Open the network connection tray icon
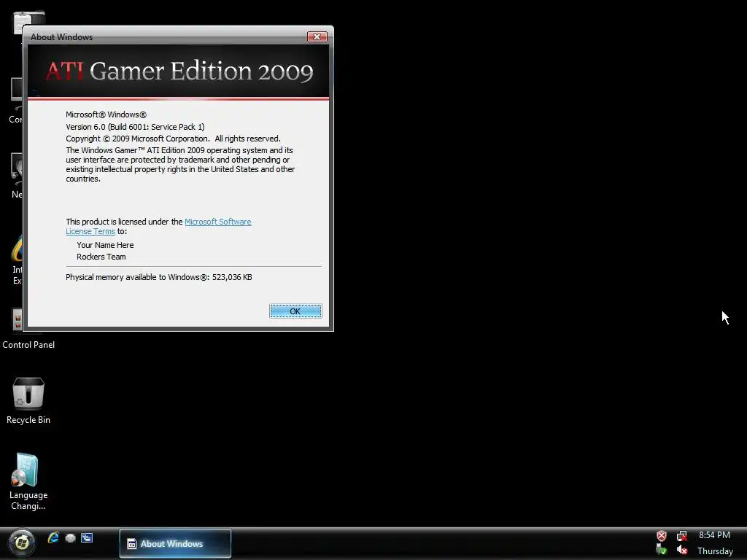 [x=682, y=536]
